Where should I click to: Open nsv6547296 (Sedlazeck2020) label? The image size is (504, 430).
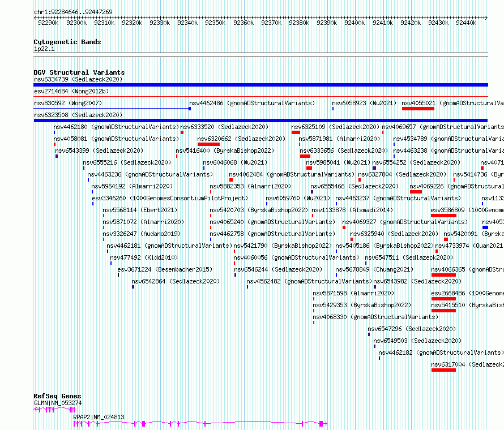(x=412, y=329)
